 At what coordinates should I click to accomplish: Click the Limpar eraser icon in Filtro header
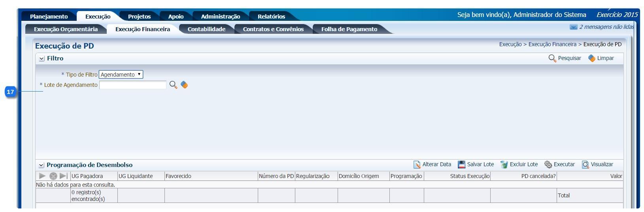point(591,58)
